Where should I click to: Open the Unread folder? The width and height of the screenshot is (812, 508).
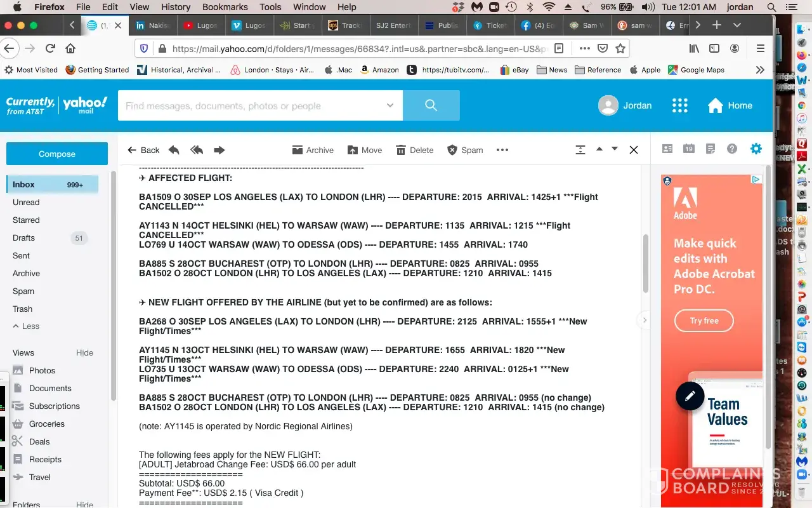[x=26, y=202]
